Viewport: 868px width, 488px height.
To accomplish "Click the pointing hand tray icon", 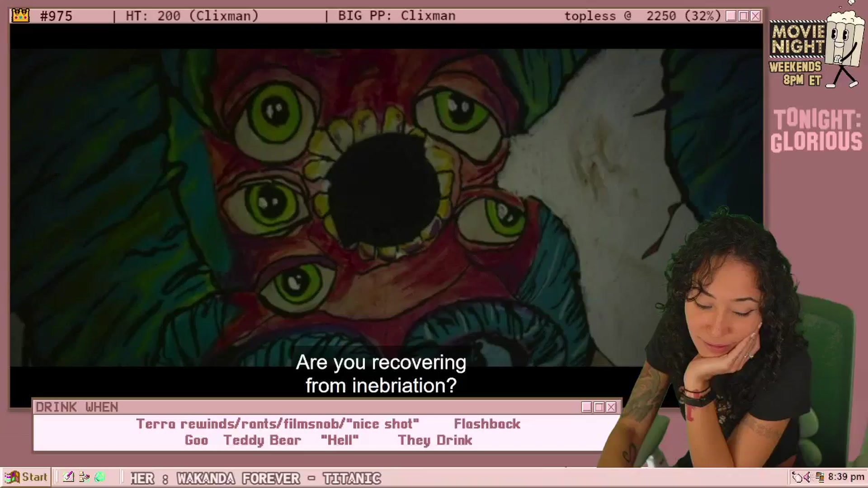I will click(x=797, y=477).
